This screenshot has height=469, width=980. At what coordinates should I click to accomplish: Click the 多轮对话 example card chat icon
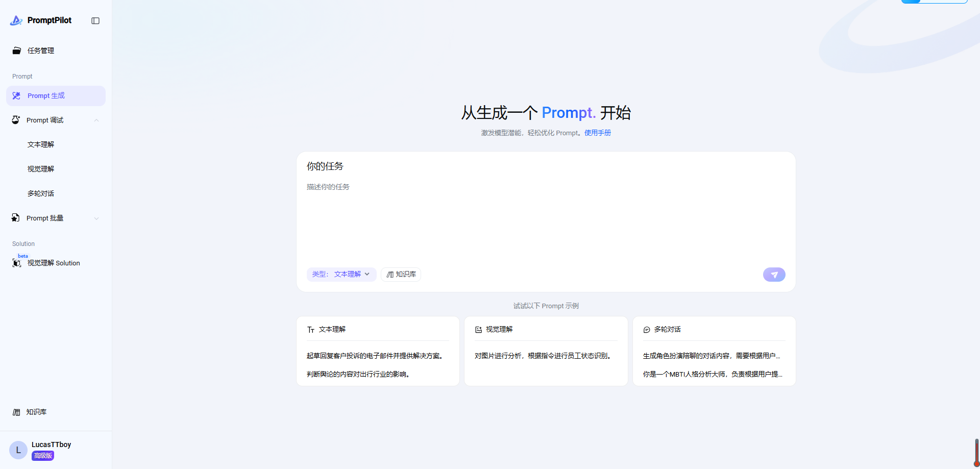[647, 330]
